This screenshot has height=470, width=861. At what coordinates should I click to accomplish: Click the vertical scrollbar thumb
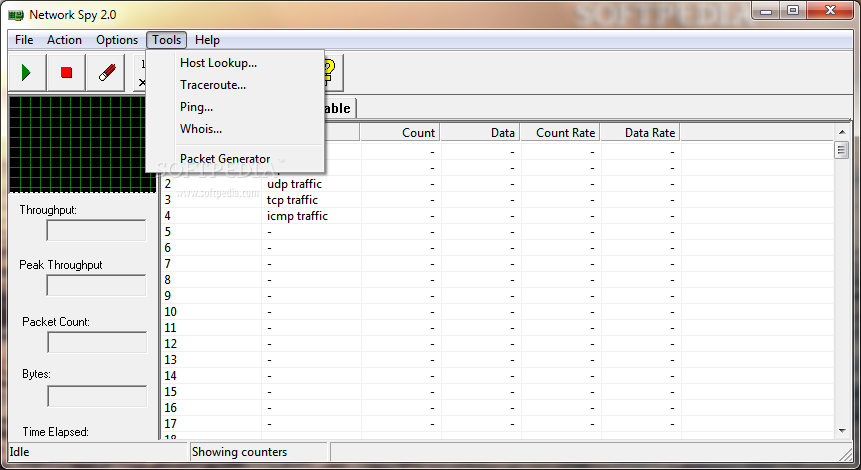(x=842, y=150)
